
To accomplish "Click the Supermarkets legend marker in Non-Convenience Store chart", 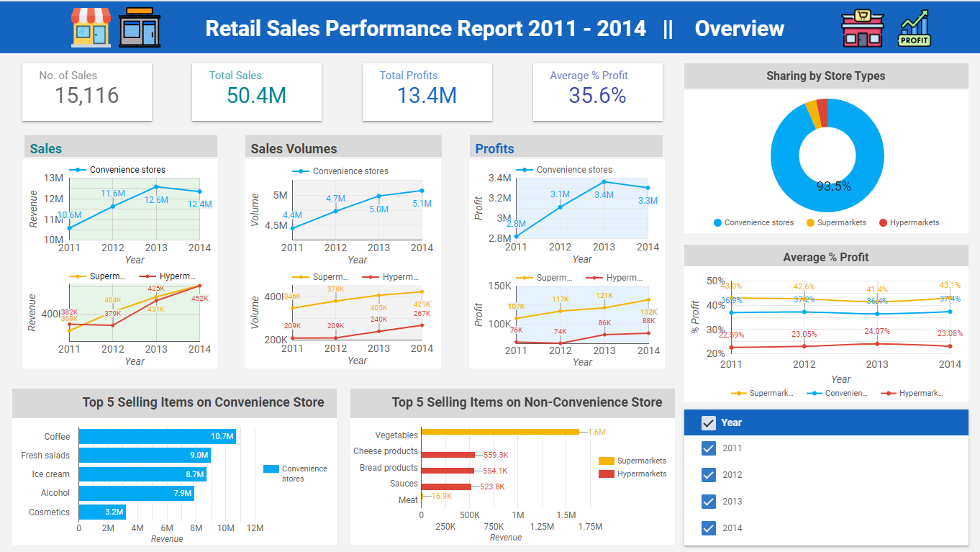I will (607, 461).
